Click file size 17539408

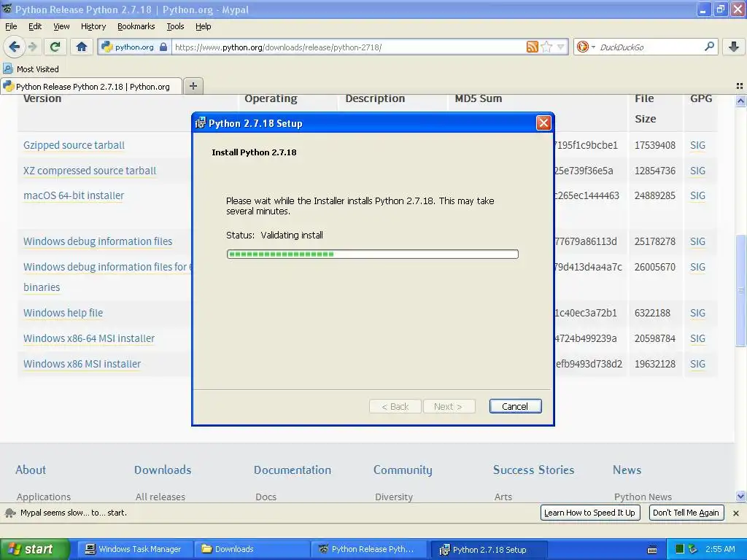click(x=654, y=145)
